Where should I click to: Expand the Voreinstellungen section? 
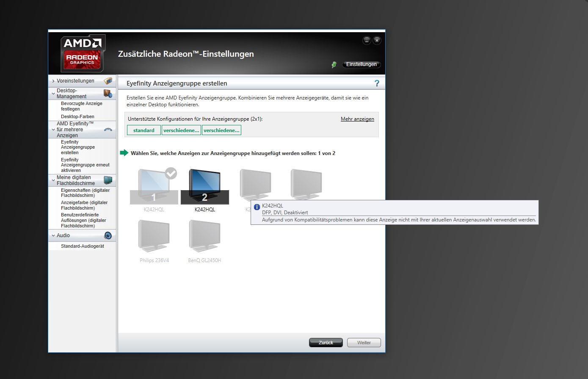53,81
